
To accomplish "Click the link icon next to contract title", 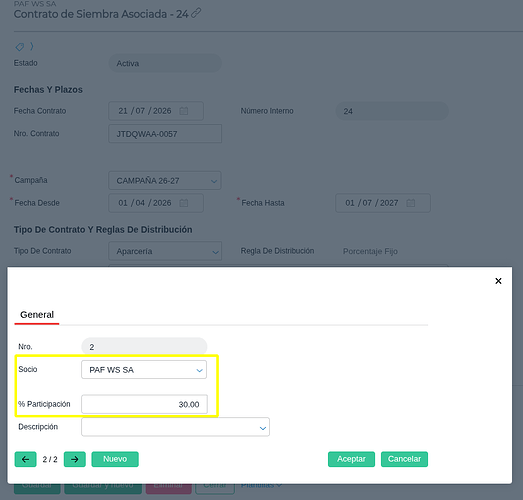I will coord(196,13).
